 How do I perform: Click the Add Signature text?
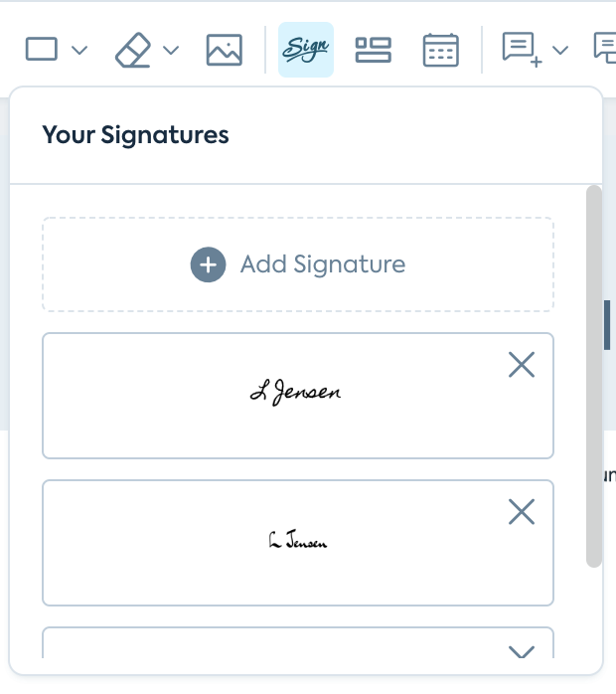coord(323,264)
